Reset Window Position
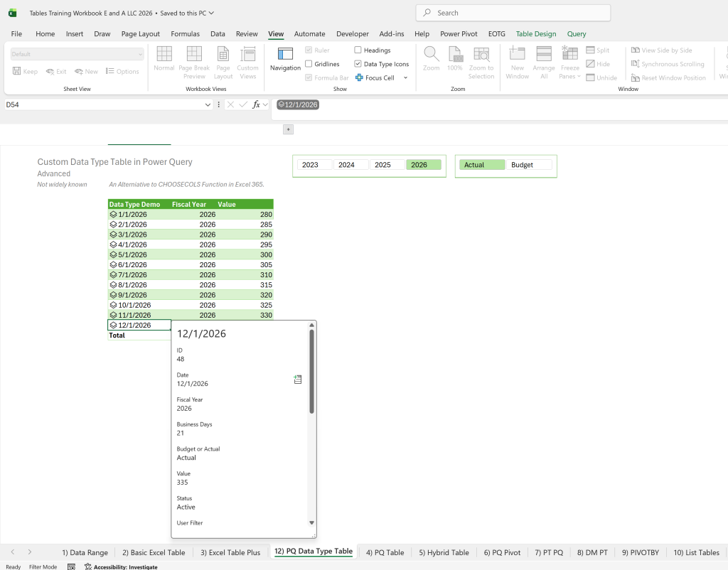728x570 pixels. [668, 78]
